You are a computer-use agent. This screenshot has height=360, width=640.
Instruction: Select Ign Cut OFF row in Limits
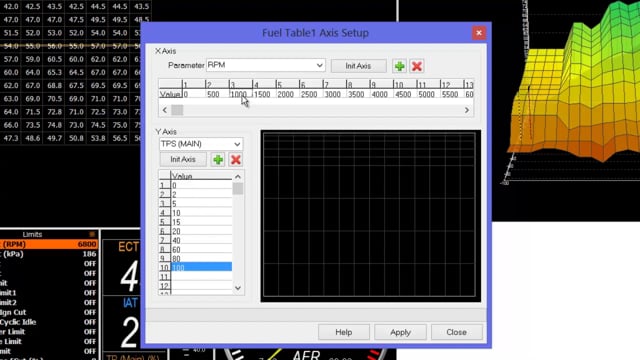tap(49, 312)
